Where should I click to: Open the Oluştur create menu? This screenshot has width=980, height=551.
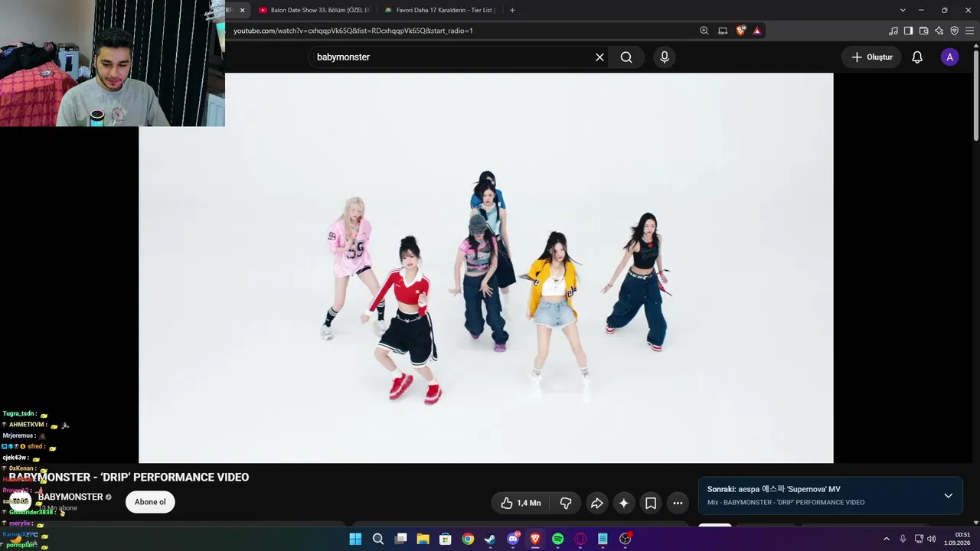[x=872, y=57]
